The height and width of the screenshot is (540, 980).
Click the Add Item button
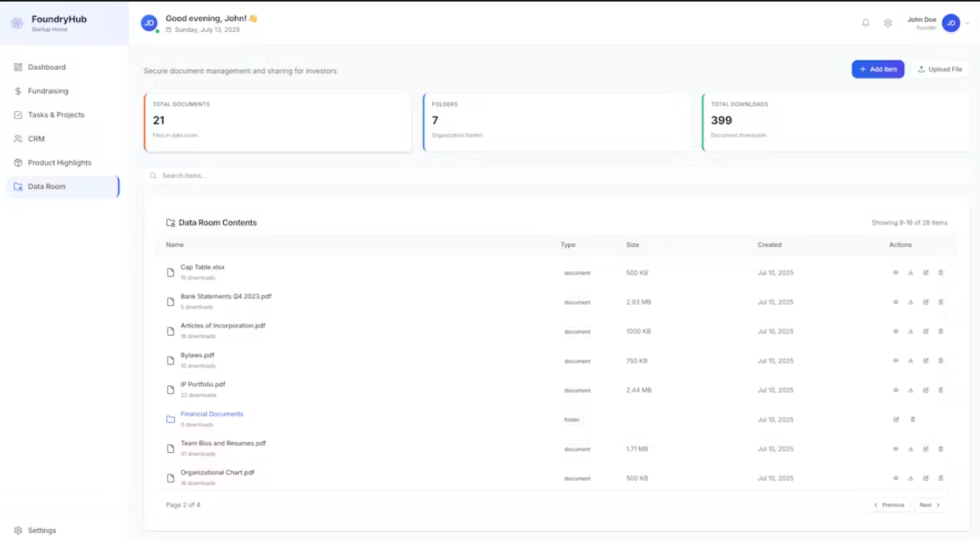tap(877, 69)
